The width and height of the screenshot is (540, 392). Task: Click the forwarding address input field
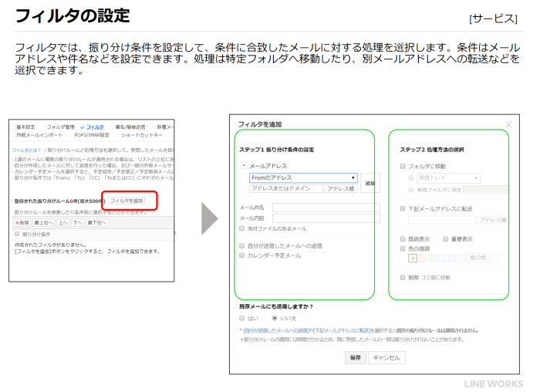click(442, 220)
